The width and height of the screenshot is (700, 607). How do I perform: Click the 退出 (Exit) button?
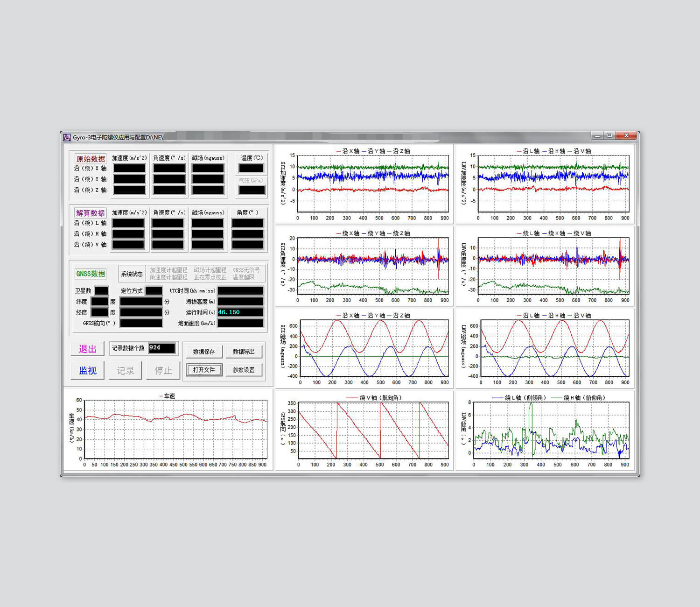[x=87, y=349]
